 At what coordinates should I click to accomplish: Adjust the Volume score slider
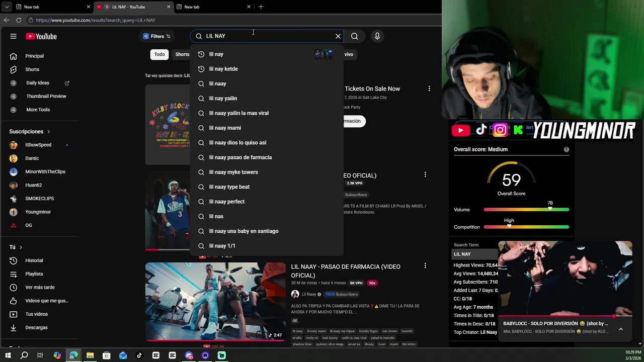point(550,209)
